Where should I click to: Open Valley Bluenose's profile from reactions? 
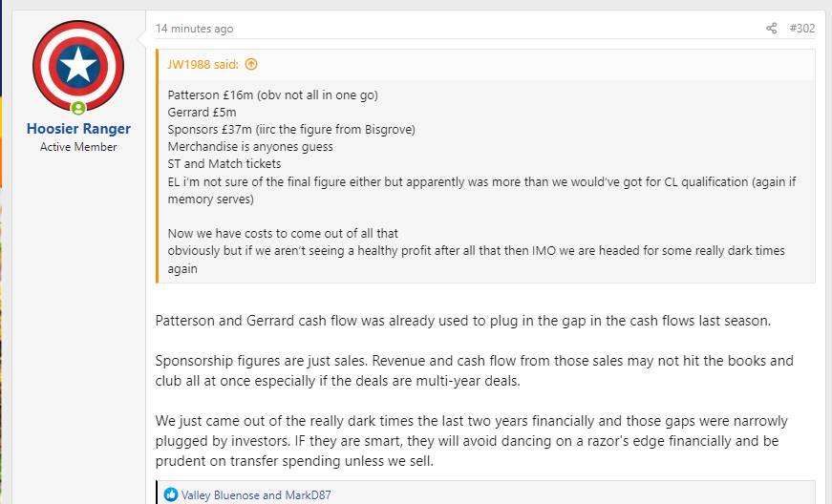point(221,495)
